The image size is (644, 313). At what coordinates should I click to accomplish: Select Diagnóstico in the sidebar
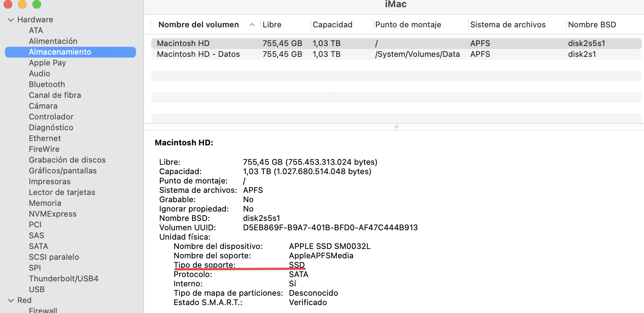click(51, 128)
